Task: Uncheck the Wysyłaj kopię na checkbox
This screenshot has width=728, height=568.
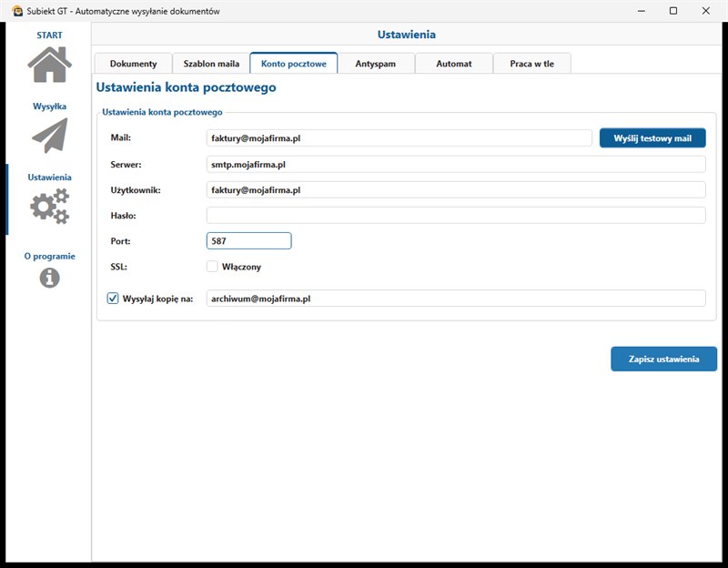Action: [113, 299]
